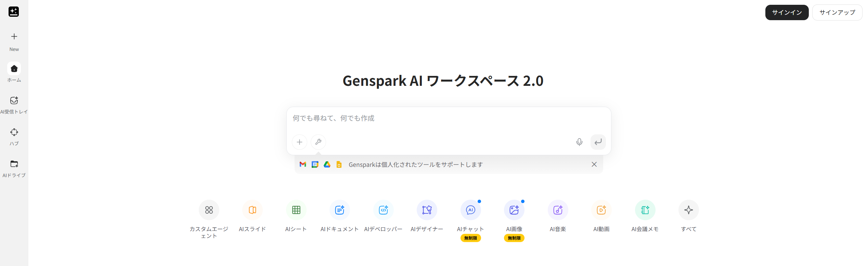Expand すべて to show all tools

(688, 210)
